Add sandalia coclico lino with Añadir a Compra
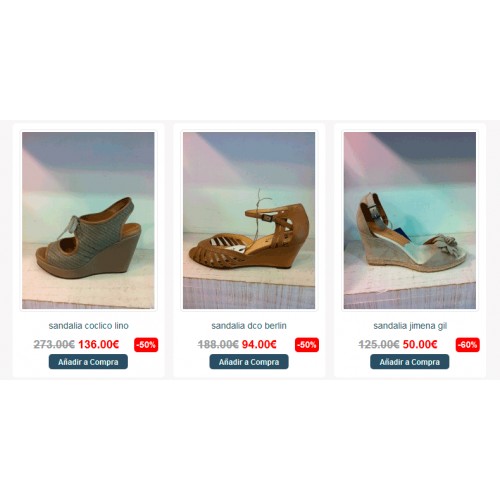This screenshot has height=500, width=500. coord(88,362)
